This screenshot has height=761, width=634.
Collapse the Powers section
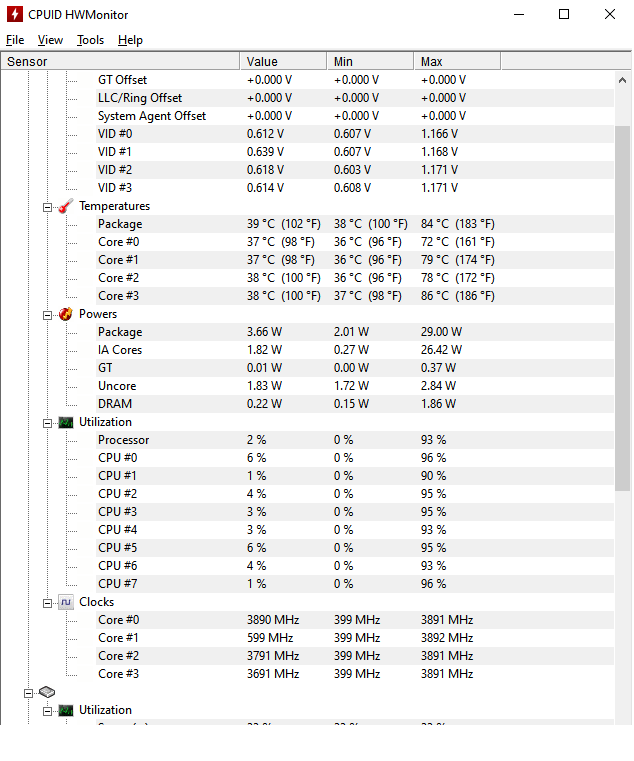pyautogui.click(x=47, y=315)
